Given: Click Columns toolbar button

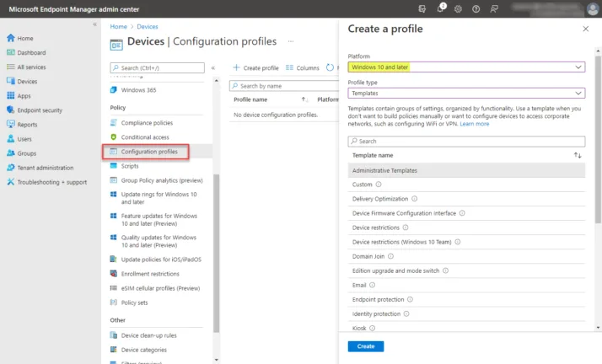Looking at the screenshot, I should (303, 67).
